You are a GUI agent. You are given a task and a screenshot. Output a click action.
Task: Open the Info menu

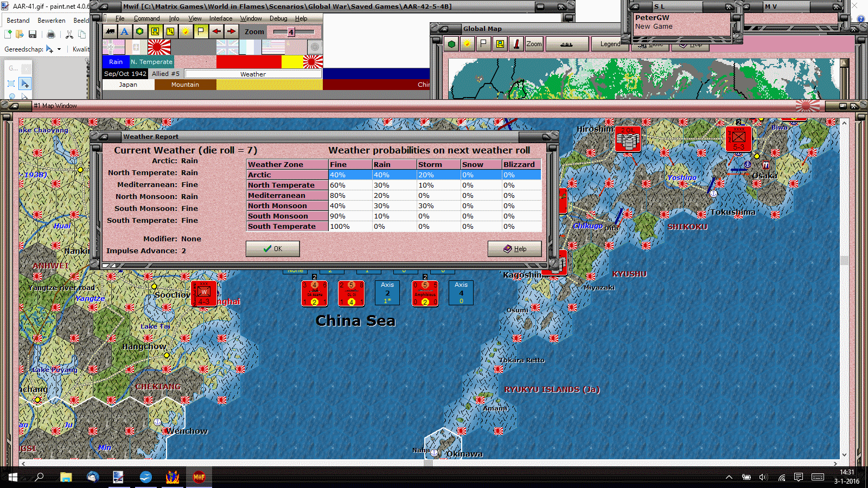click(x=174, y=18)
